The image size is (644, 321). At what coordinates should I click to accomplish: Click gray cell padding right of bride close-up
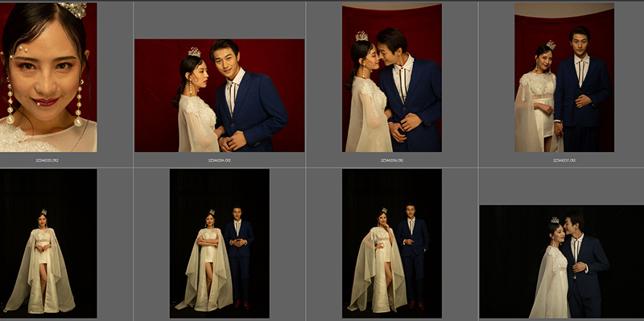[x=114, y=77]
